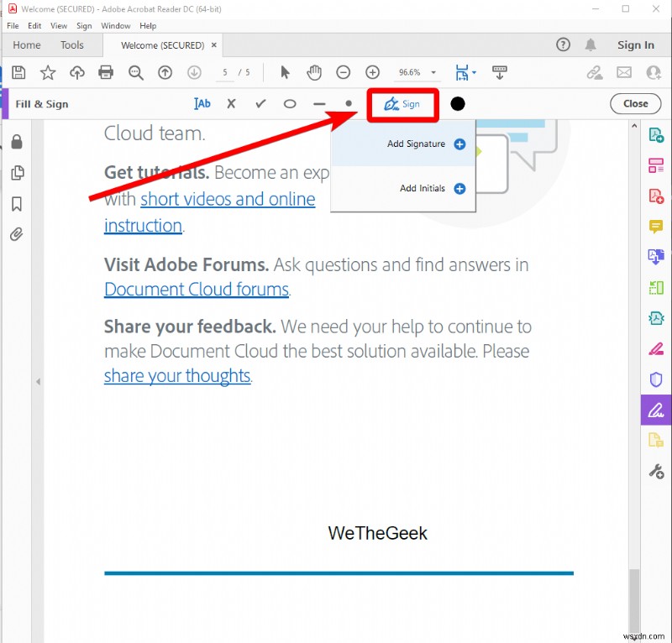Select the Hand tool
The height and width of the screenshot is (643, 672).
click(314, 72)
